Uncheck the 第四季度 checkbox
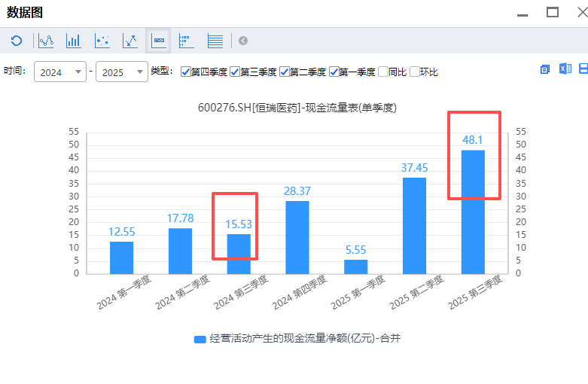588x384 pixels. pos(186,72)
